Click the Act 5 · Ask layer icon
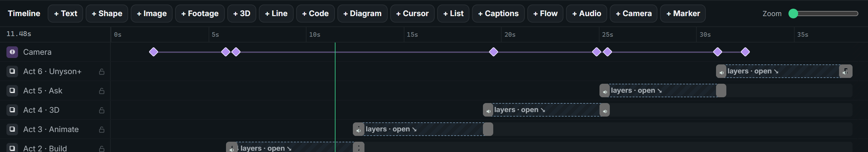This screenshot has width=868, height=152. 12,90
